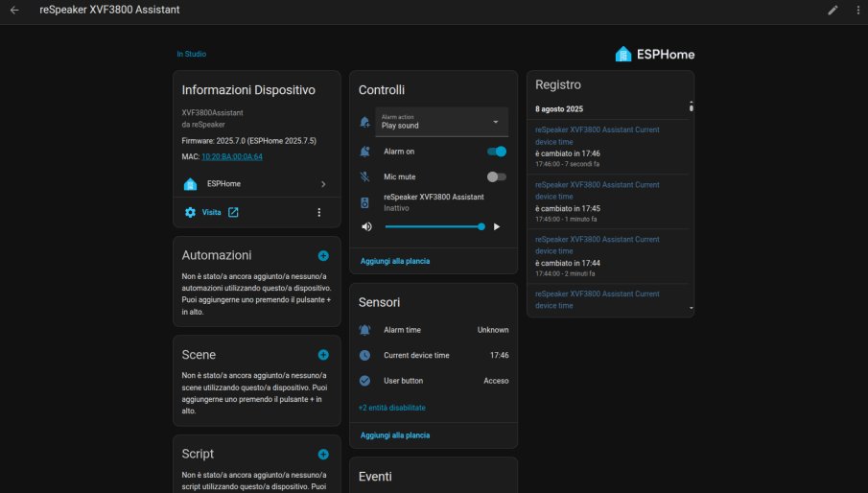The height and width of the screenshot is (493, 868).
Task: Add a script with the plus icon
Action: [x=323, y=455]
